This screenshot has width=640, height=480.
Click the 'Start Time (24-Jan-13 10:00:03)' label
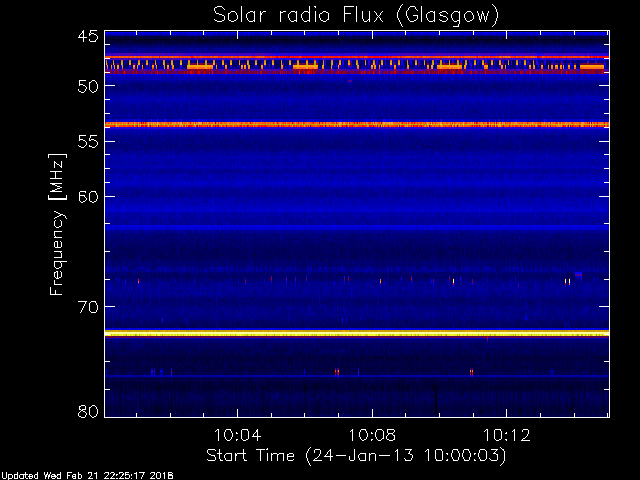[356, 455]
